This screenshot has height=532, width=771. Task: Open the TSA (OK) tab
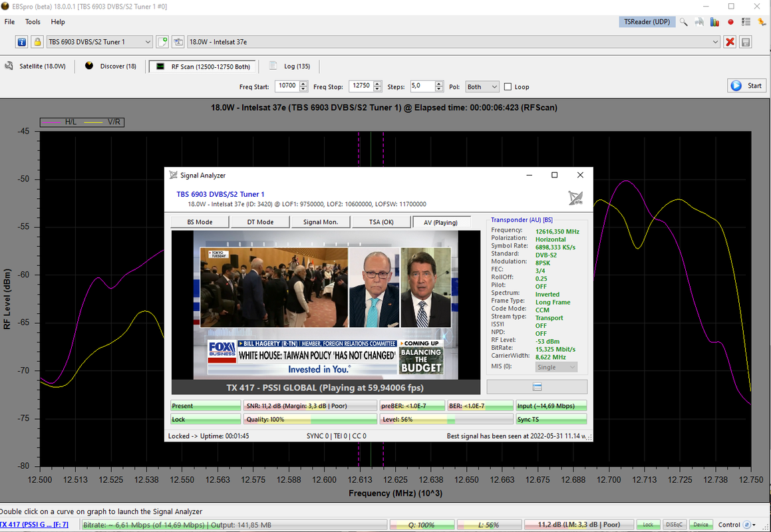(x=381, y=221)
